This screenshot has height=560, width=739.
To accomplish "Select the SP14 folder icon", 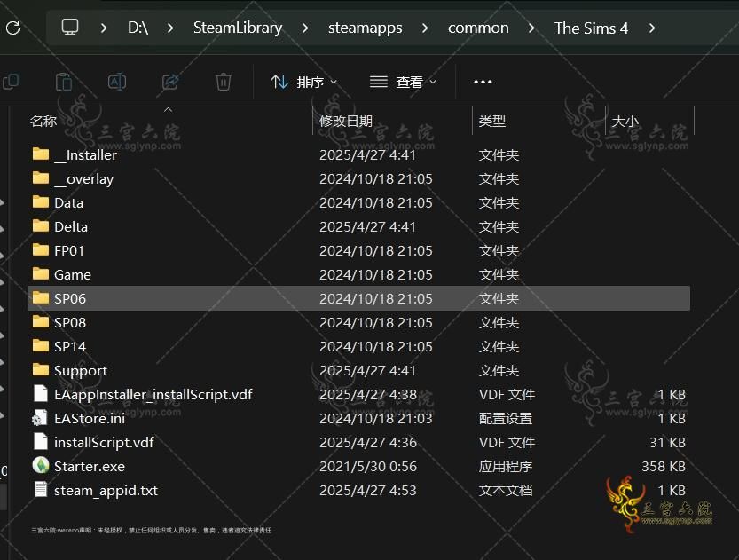I will click(x=41, y=345).
